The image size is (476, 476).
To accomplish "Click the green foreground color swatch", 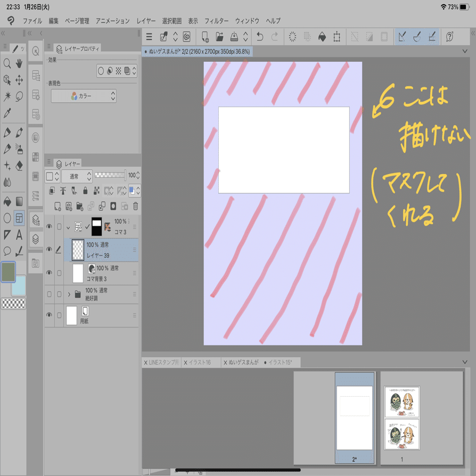I will tap(7, 272).
